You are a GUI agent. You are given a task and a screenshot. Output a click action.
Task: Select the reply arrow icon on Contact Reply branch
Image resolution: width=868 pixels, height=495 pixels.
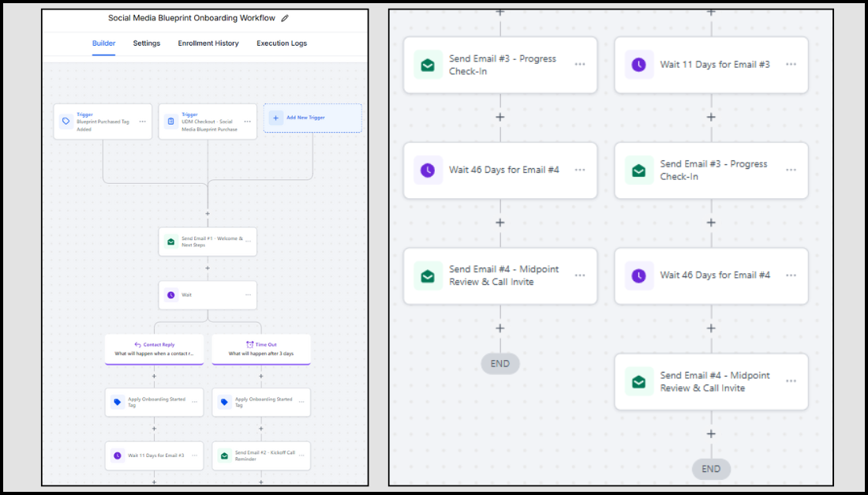tap(138, 344)
